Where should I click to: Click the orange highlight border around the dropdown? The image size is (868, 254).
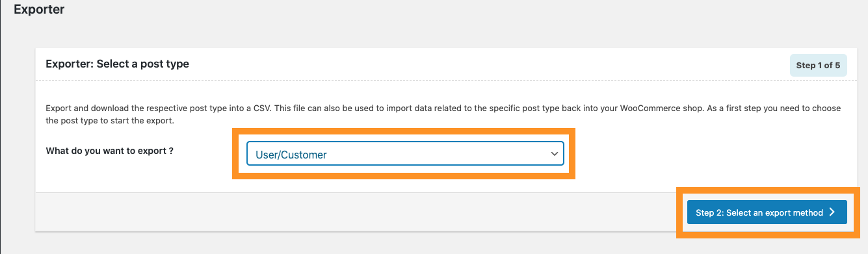click(404, 131)
